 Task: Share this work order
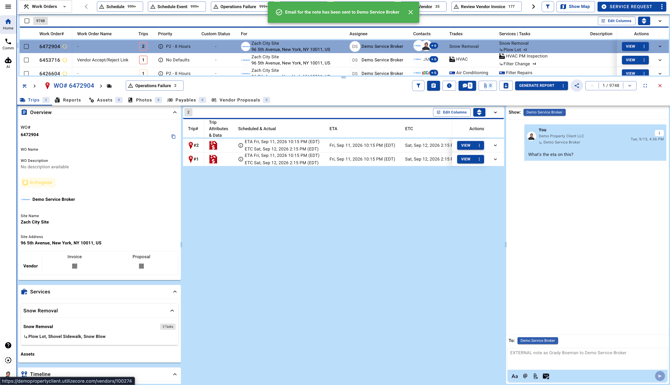click(577, 85)
